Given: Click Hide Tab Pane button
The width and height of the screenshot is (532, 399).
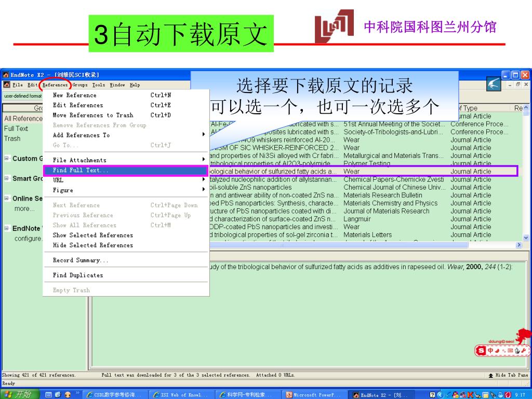Looking at the screenshot, I should click(508, 375).
